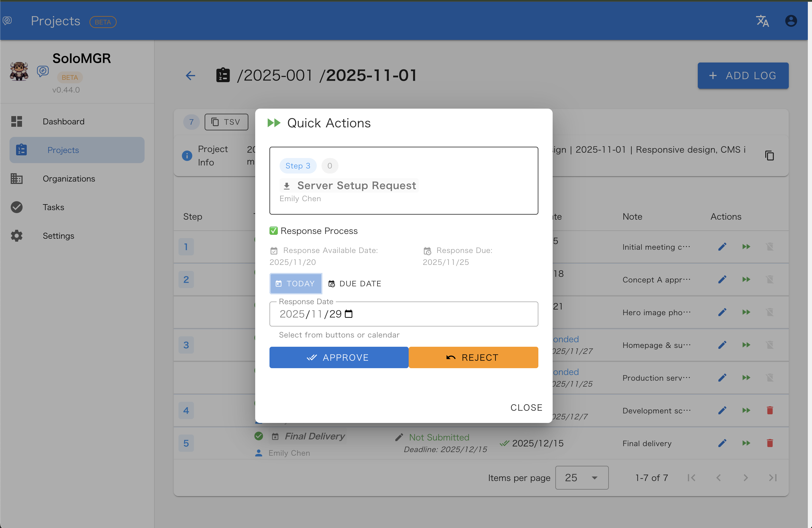Select the TODAY date option
The width and height of the screenshot is (812, 528).
point(295,283)
